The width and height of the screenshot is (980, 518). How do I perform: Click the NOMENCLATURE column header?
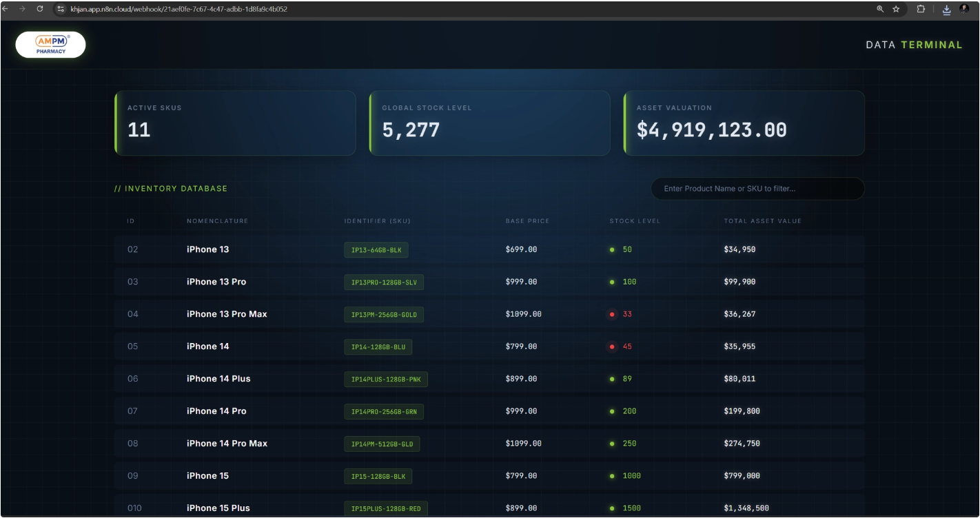coord(217,221)
